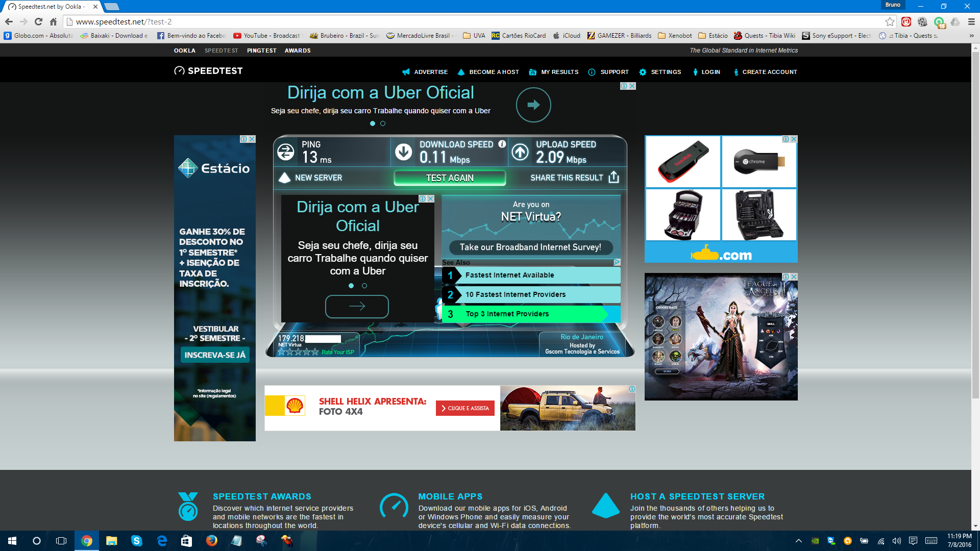Image resolution: width=980 pixels, height=551 pixels.
Task: Open Cortana search circle
Action: pyautogui.click(x=37, y=541)
